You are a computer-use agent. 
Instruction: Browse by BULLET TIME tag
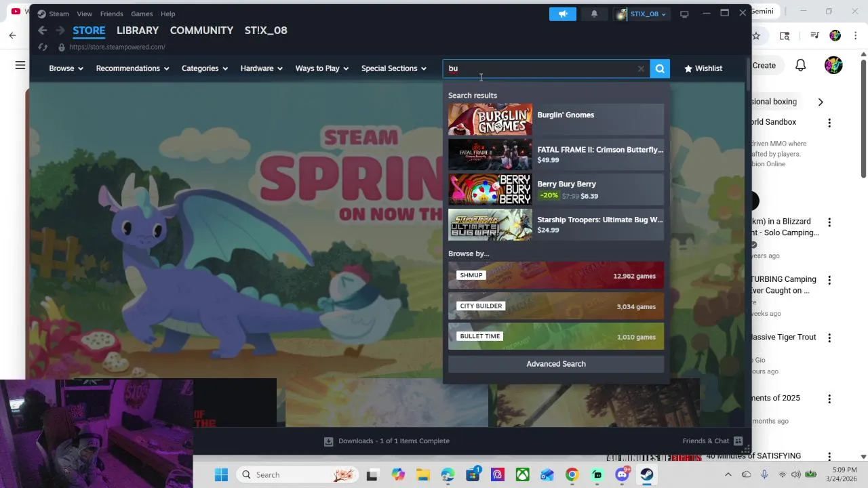(556, 337)
